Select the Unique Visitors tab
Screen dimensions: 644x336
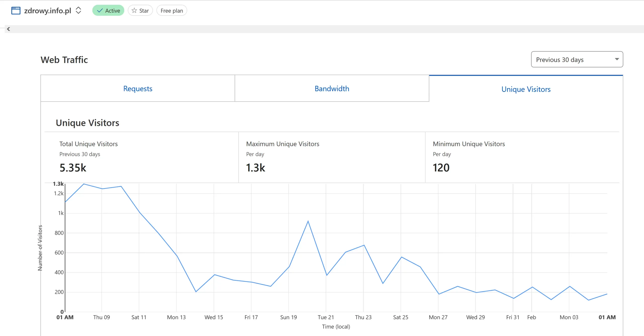point(526,89)
